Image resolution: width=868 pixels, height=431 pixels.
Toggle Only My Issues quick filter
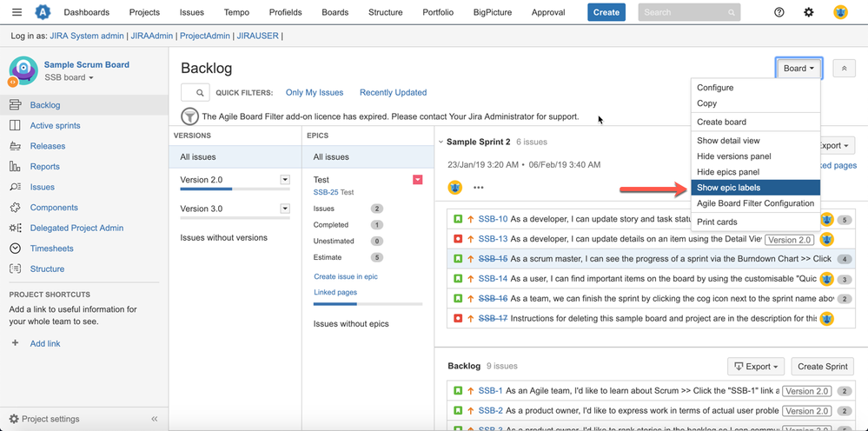(315, 92)
